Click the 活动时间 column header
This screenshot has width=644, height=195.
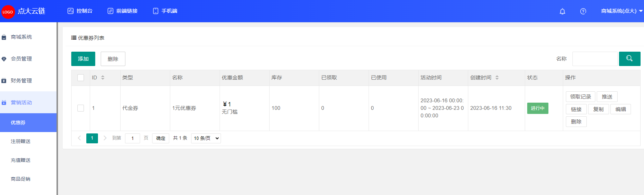coord(443,78)
